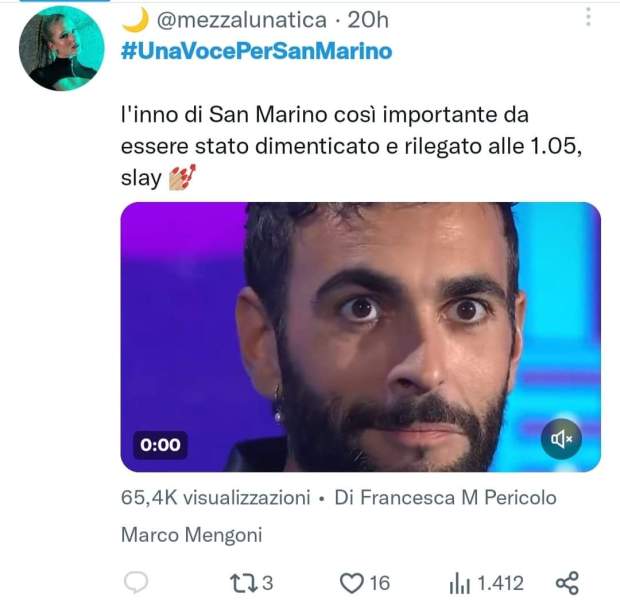Open the three-dot more options menu
Image resolution: width=620 pixels, height=613 pixels.
point(587,18)
